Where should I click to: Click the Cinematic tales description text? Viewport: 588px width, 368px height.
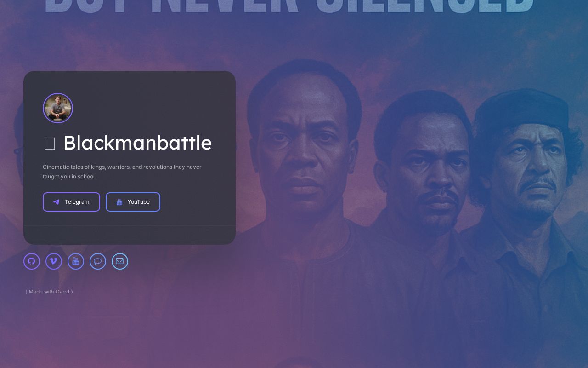click(122, 172)
